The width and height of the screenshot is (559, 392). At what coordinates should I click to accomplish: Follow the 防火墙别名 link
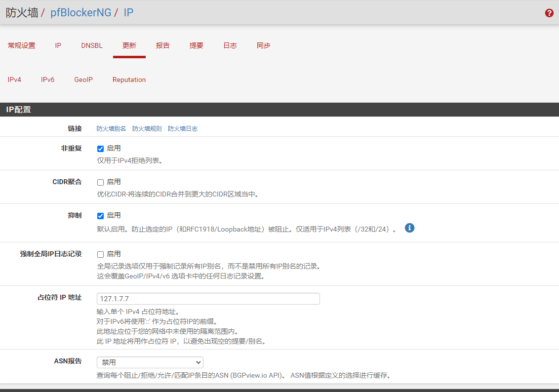[111, 128]
